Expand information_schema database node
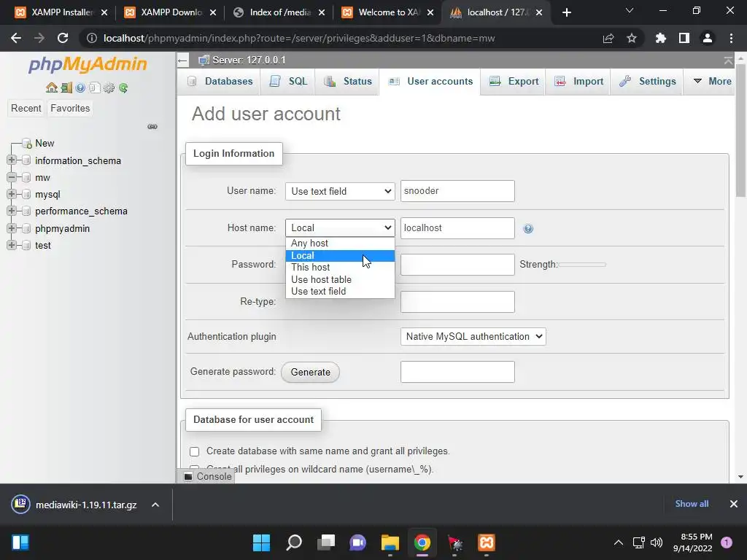Viewport: 747px width, 560px height. click(x=12, y=160)
